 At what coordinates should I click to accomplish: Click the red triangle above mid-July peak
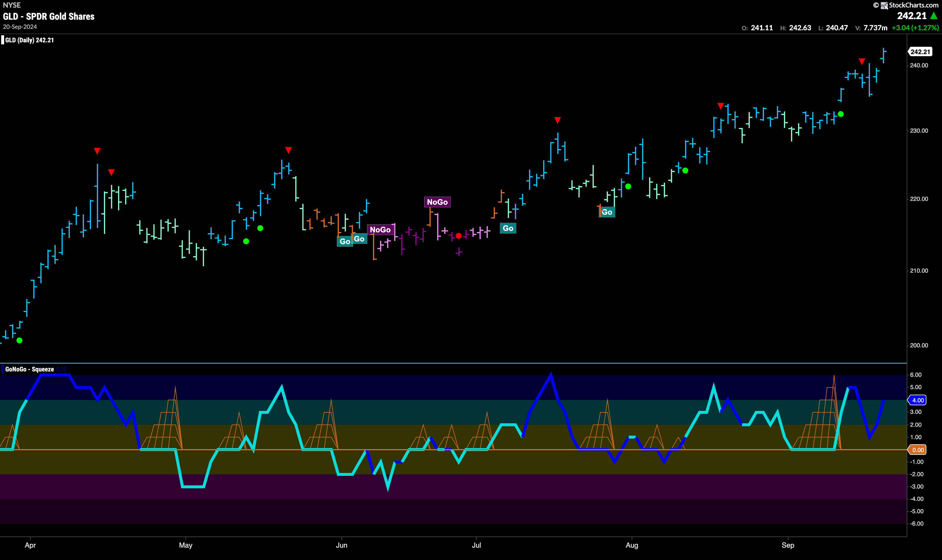coord(558,120)
